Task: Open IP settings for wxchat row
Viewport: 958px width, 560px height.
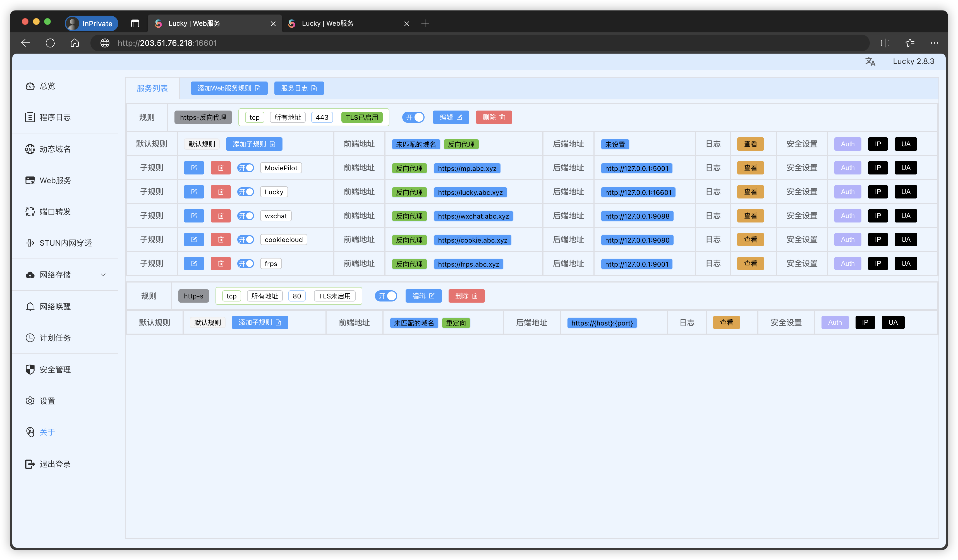Action: point(877,216)
